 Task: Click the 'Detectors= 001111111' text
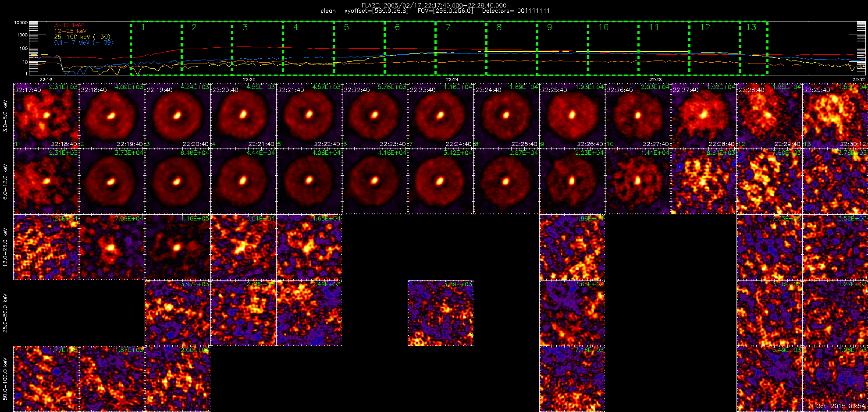click(x=516, y=11)
